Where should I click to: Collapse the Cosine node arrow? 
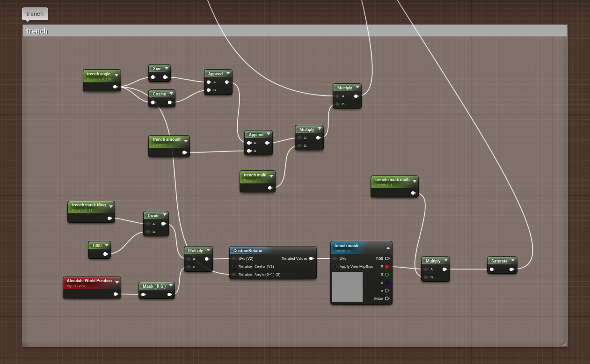(171, 94)
